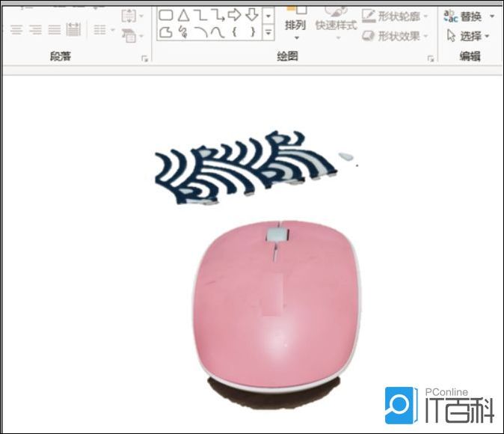This screenshot has width=504, height=434.
Task: Select the scribble shape tool
Action: click(183, 32)
